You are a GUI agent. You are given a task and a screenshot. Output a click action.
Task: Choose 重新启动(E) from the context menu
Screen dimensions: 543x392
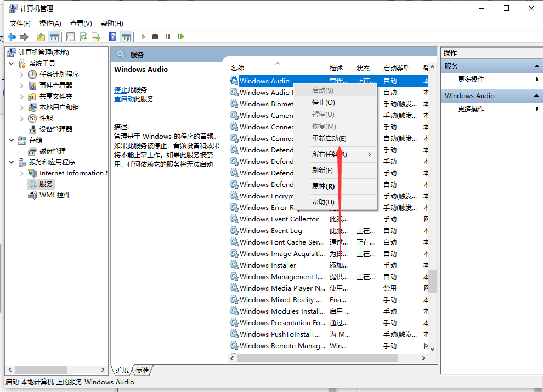[329, 138]
